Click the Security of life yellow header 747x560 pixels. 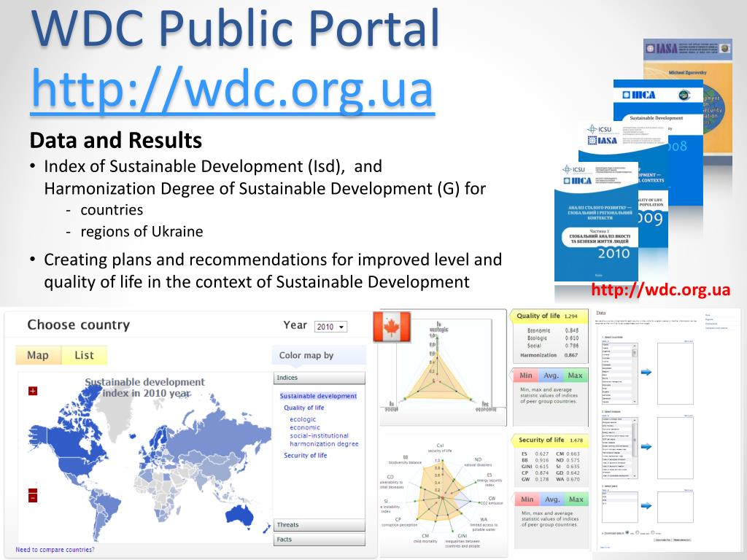click(550, 440)
